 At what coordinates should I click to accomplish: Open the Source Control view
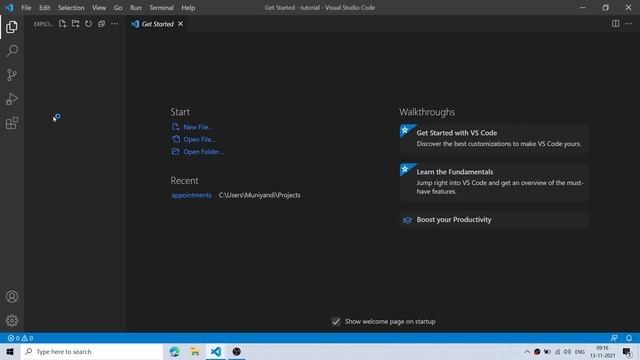[x=12, y=75]
